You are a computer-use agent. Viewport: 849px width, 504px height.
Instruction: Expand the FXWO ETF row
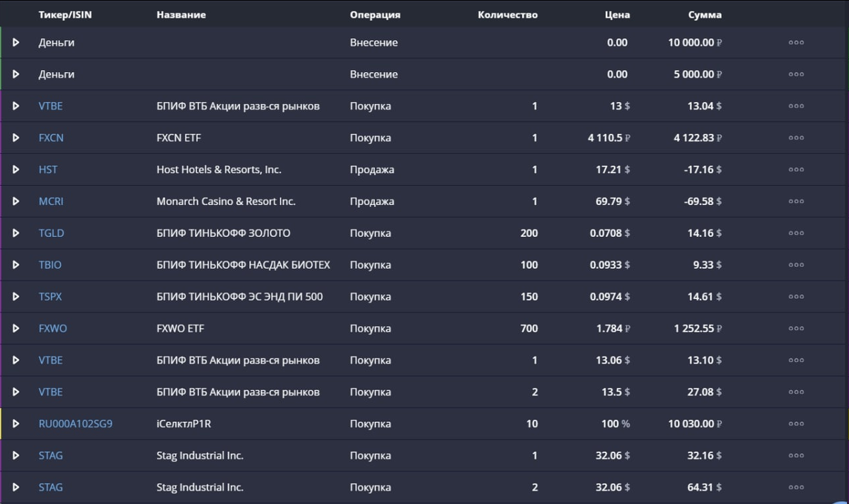tap(16, 329)
